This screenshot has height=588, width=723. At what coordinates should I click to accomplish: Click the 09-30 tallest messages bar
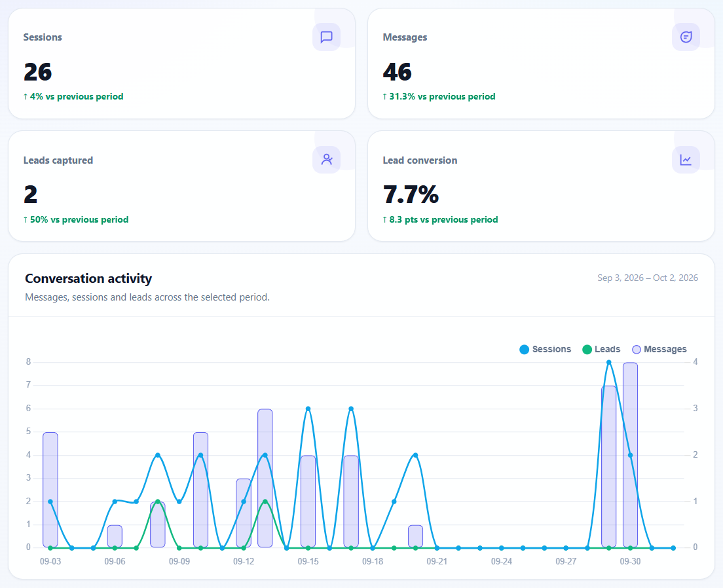[x=630, y=454]
